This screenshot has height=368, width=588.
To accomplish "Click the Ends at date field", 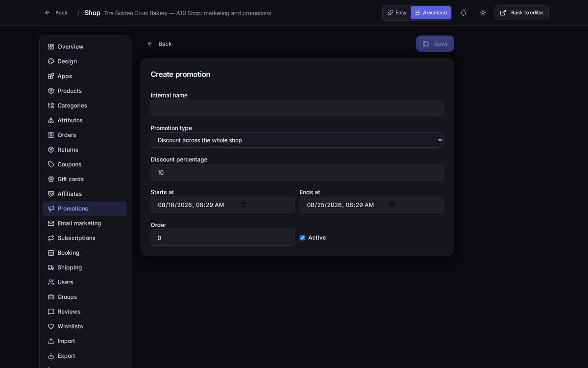I will [371, 205].
